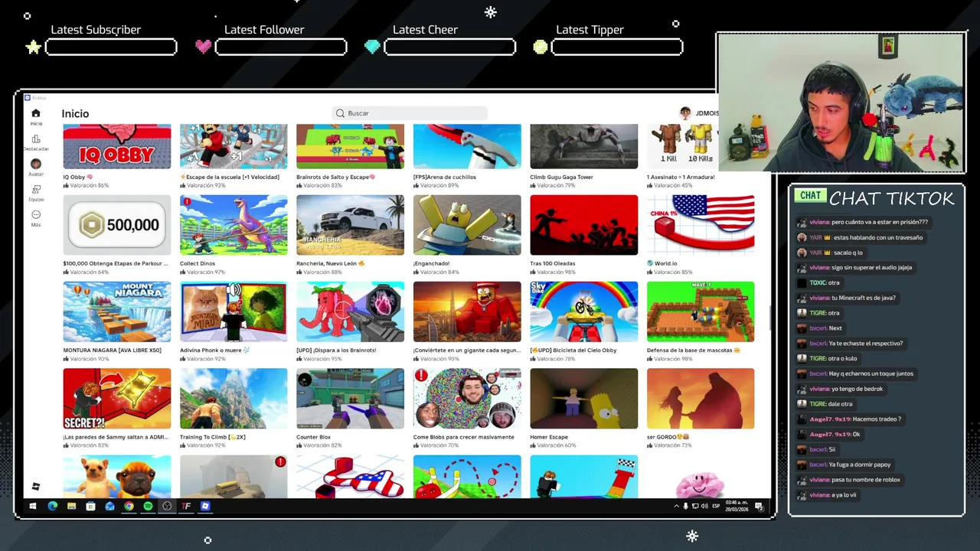Image resolution: width=980 pixels, height=551 pixels.
Task: Open the Climb Gugu Gaga Tower thumbnail
Action: click(x=583, y=146)
